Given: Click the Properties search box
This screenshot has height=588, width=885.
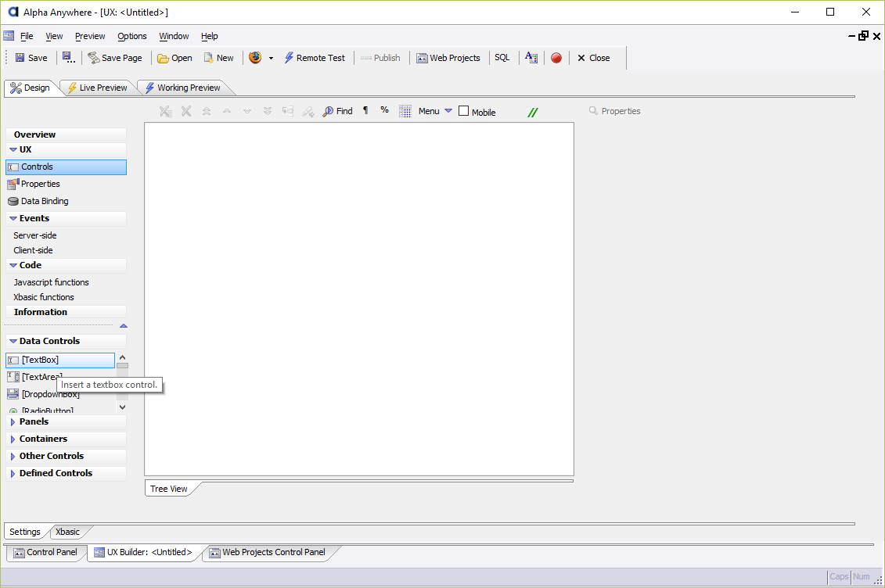Looking at the screenshot, I should click(615, 111).
